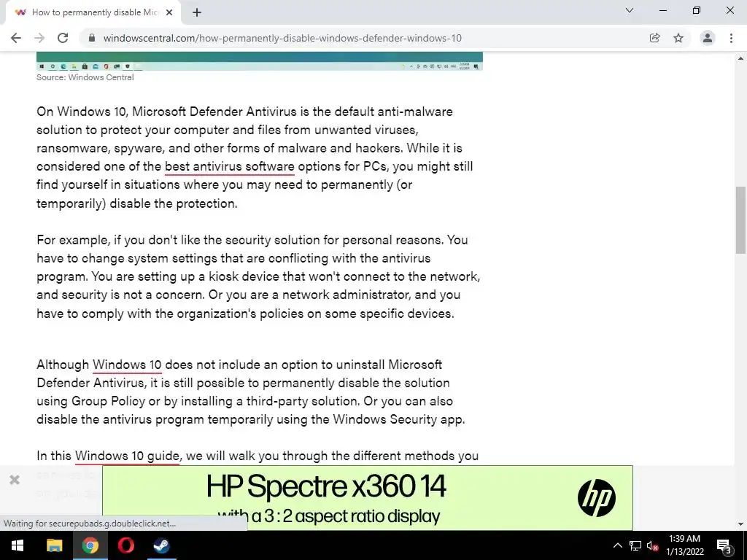The height and width of the screenshot is (560, 747).
Task: Launch Opera from the taskbar
Action: 125,545
